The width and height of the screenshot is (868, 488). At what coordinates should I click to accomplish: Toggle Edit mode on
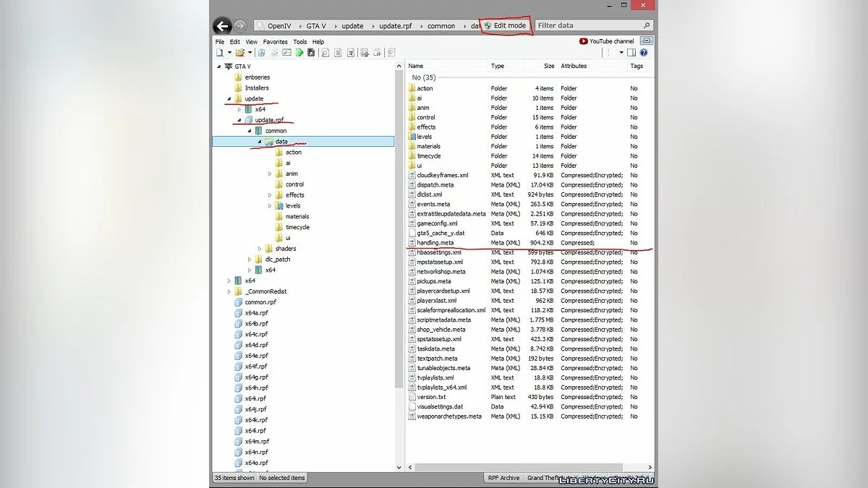(506, 25)
